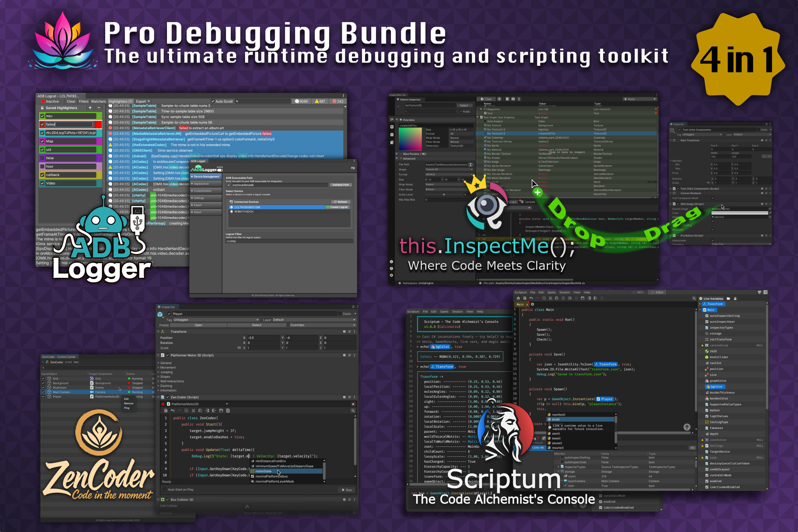
Task: Click the Platformer Motor 2D preset settings icon
Action: pos(349,355)
